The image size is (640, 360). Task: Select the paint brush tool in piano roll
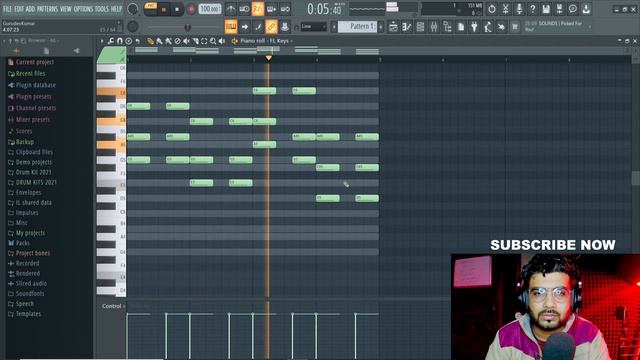(x=159, y=41)
